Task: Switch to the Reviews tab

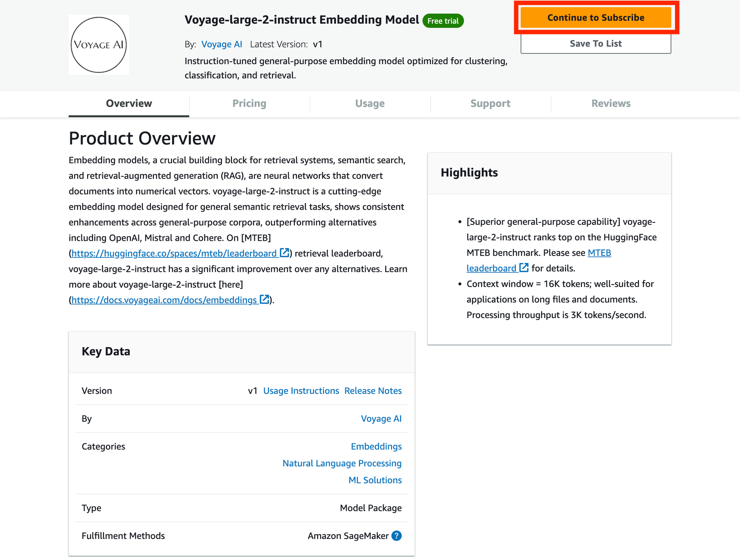Action: [610, 104]
